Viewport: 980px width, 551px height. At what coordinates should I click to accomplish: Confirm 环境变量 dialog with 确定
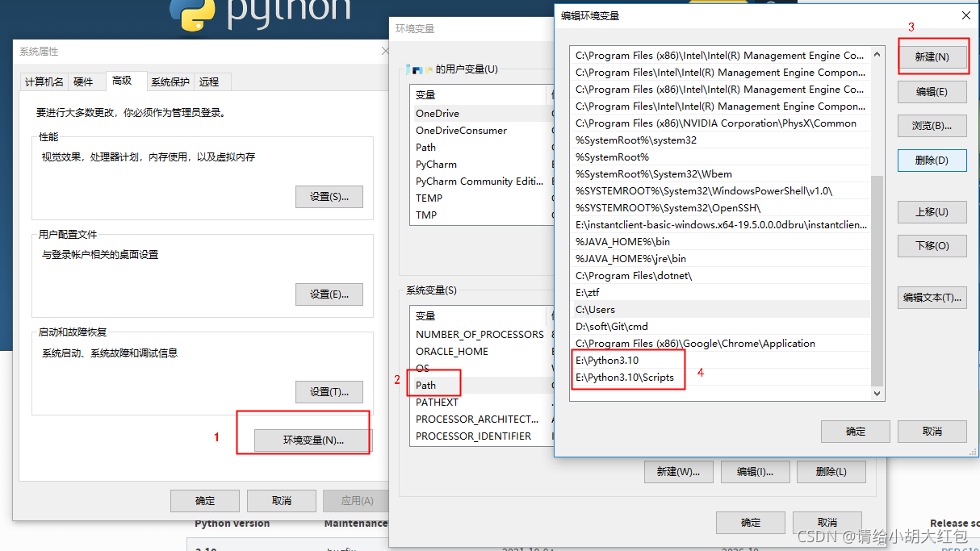pos(751,523)
